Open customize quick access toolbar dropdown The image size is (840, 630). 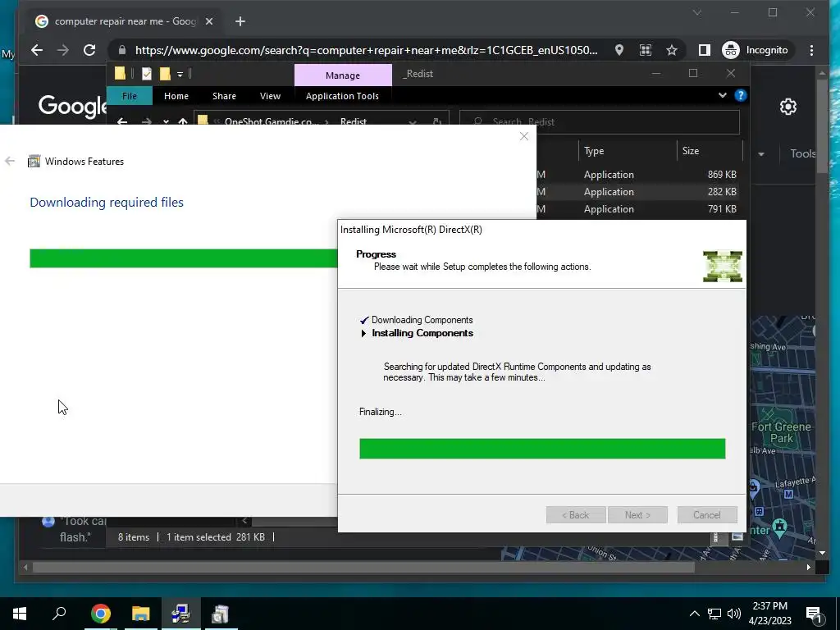[180, 74]
